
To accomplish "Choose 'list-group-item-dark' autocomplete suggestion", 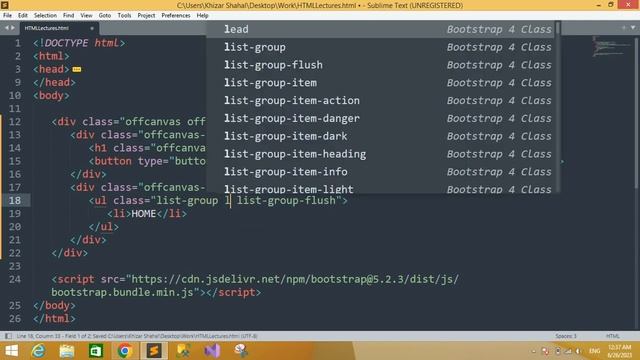I will coord(380,136).
